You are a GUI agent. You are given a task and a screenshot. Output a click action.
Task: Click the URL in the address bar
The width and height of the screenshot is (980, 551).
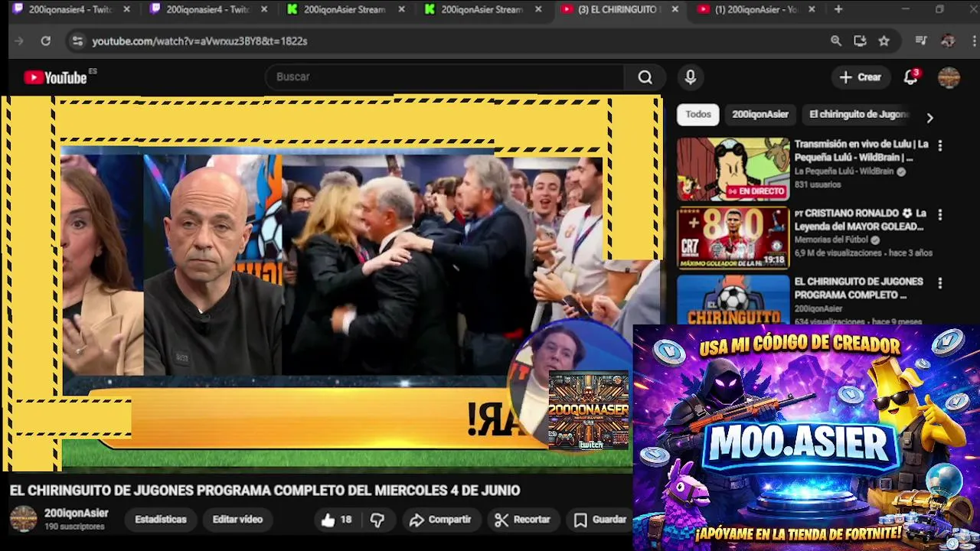[x=200, y=41]
